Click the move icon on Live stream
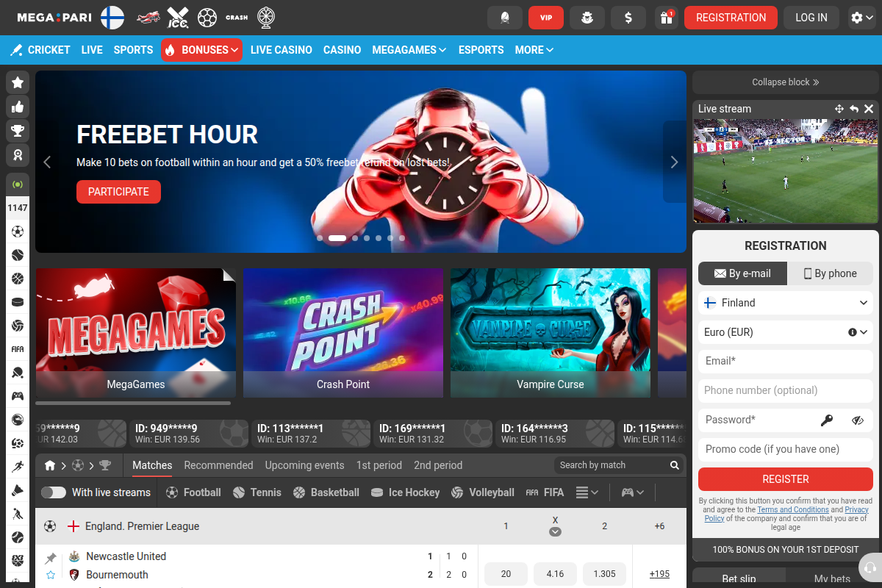Image resolution: width=882 pixels, height=588 pixels. click(x=839, y=109)
